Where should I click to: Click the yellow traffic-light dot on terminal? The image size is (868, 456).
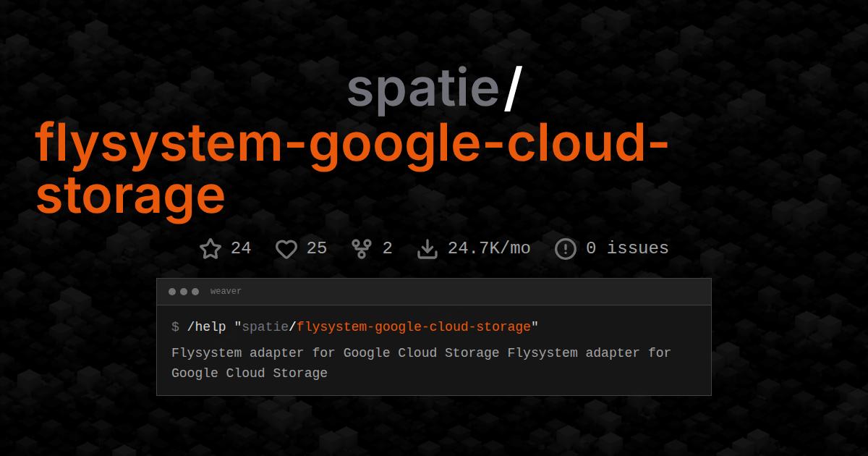point(184,292)
